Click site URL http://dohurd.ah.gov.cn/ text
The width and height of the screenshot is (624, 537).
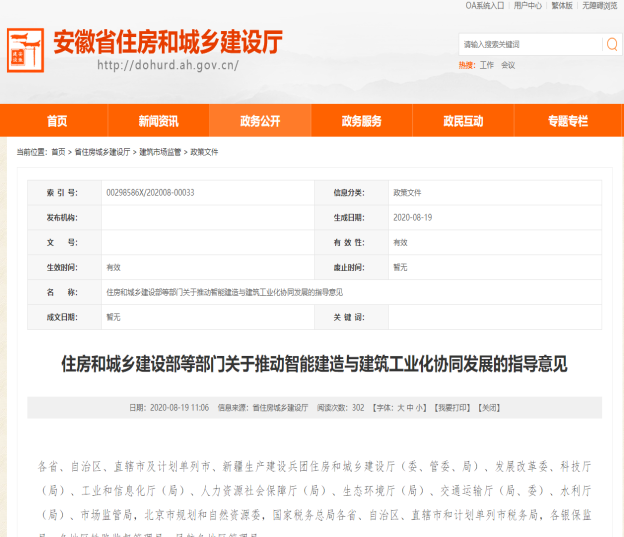(168, 65)
